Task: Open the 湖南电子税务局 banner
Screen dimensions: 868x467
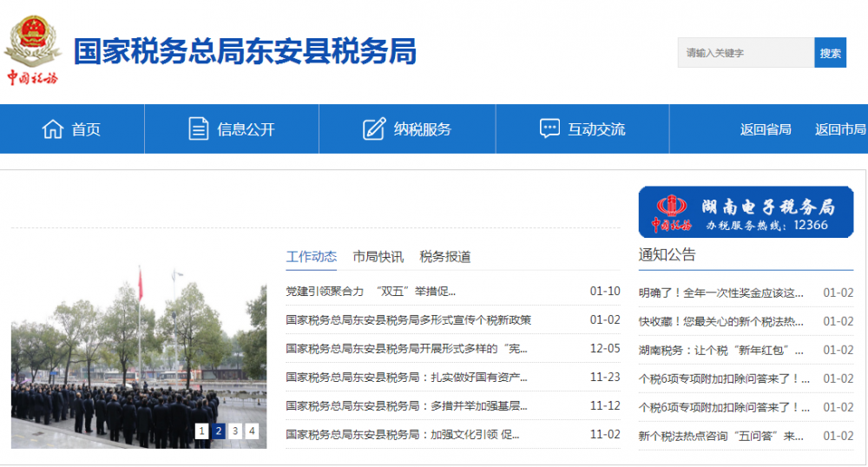Action: pyautogui.click(x=746, y=212)
